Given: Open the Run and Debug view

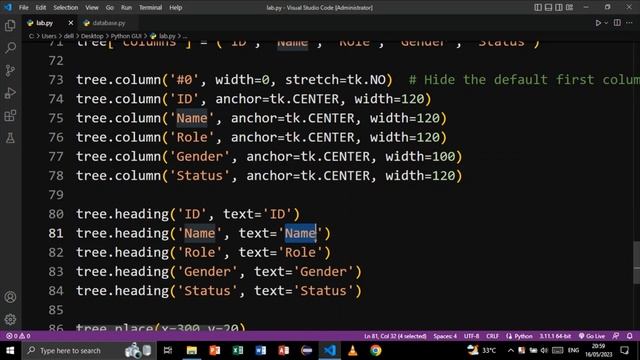Looking at the screenshot, I should click(x=10, y=93).
